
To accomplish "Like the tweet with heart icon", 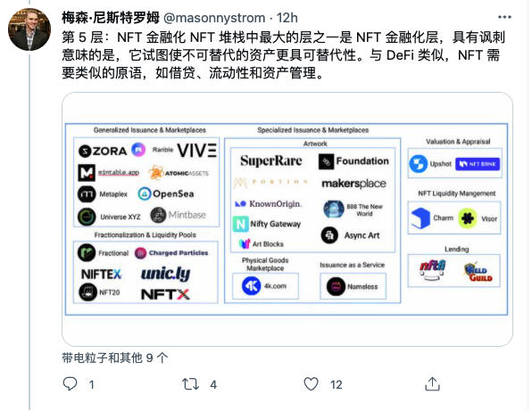I will tap(311, 384).
